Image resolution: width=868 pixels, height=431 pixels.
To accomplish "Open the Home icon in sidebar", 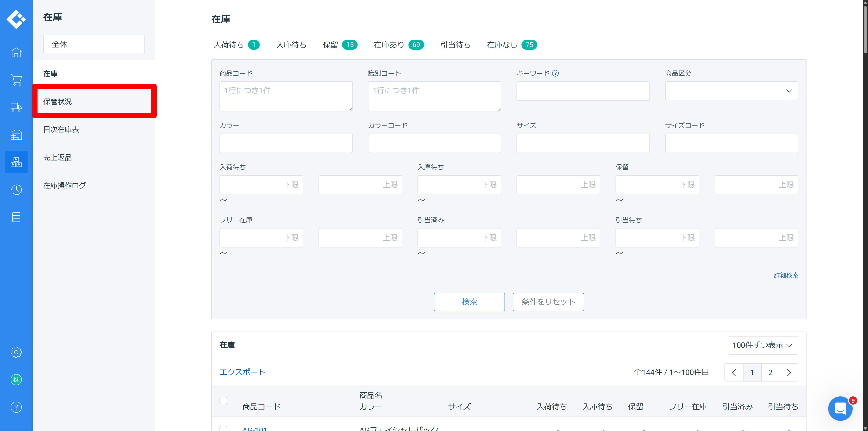I will click(16, 52).
